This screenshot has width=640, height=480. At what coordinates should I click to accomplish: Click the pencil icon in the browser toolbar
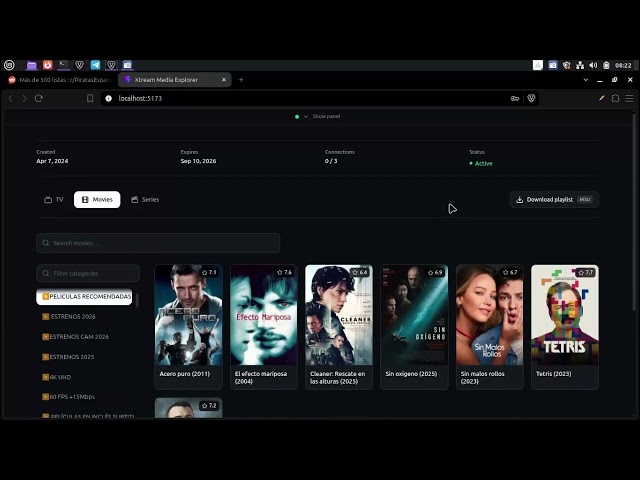tap(601, 98)
